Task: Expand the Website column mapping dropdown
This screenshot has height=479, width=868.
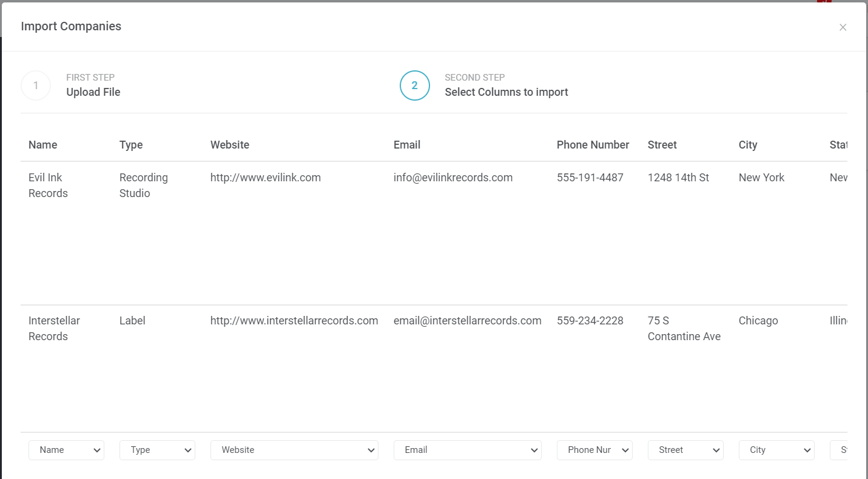Action: pyautogui.click(x=294, y=450)
